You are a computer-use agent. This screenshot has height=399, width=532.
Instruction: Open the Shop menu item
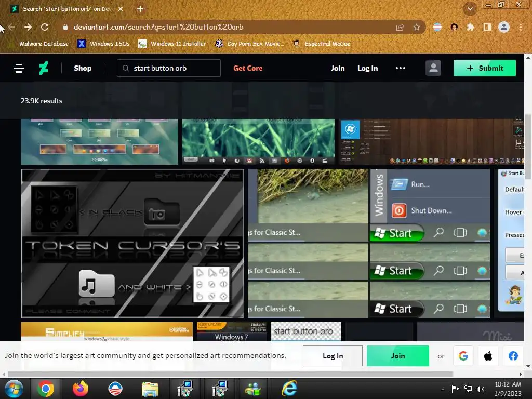tap(83, 68)
